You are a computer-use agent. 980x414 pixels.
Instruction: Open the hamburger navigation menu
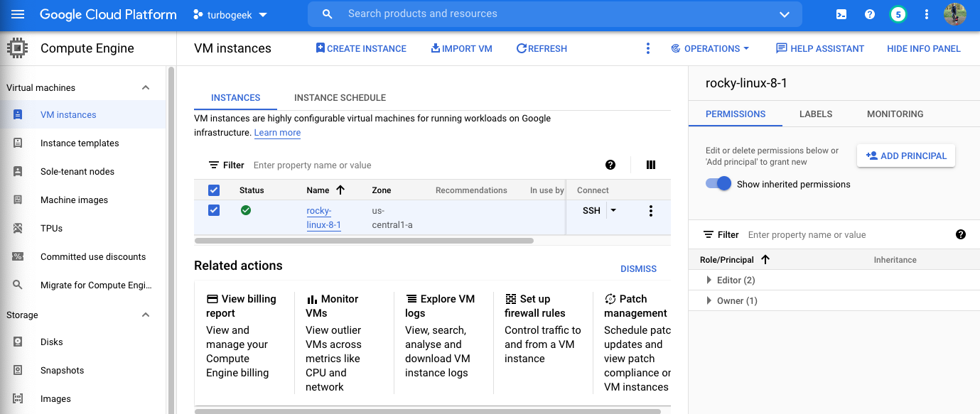coord(18,14)
